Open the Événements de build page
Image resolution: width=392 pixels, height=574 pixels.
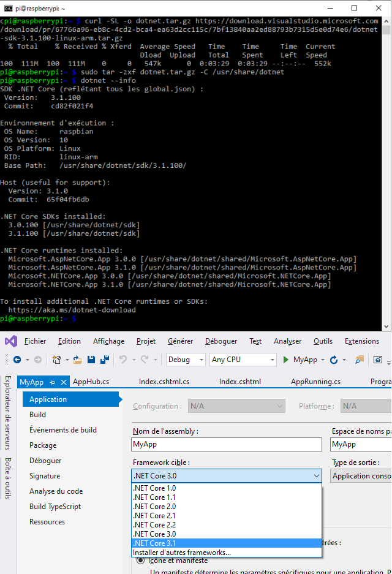63,430
